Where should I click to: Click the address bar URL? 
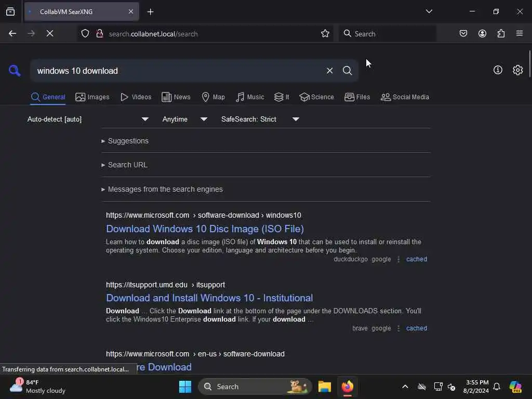153,34
